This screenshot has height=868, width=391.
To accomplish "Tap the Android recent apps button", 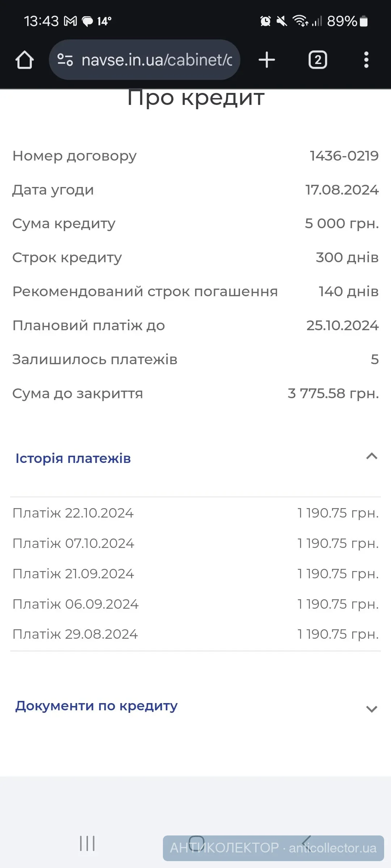I will [87, 843].
